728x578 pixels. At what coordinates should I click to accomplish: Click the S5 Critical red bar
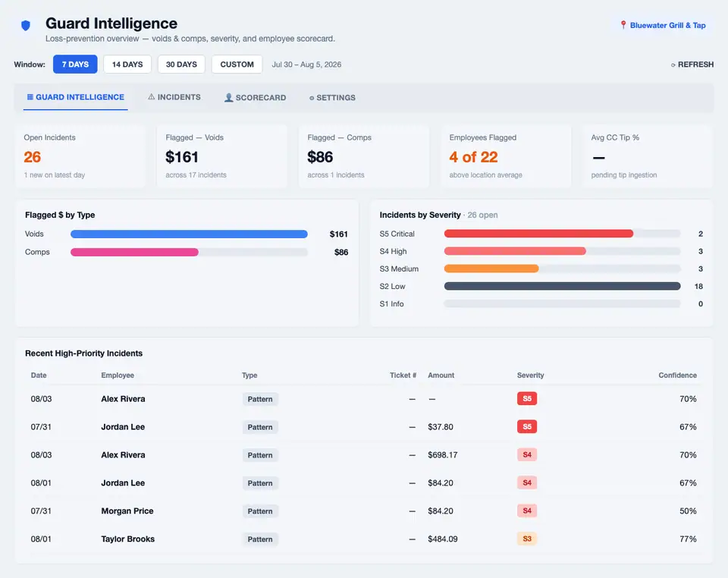pyautogui.click(x=538, y=234)
